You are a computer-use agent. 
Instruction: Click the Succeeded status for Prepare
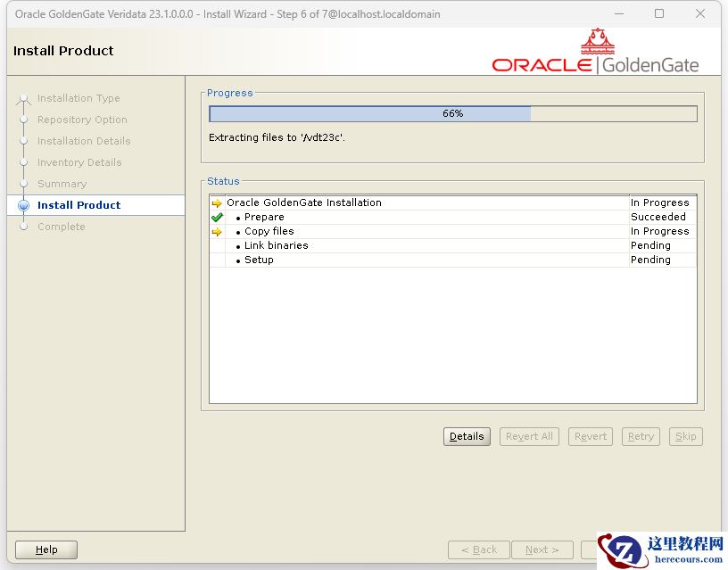(658, 217)
